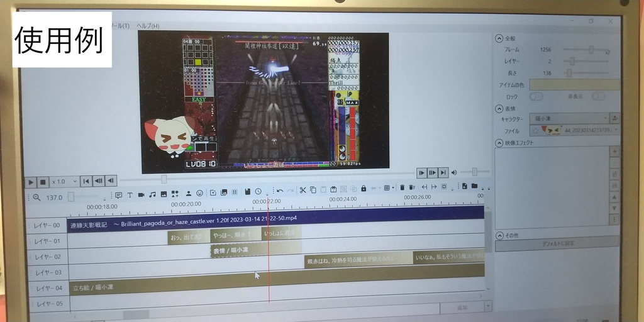Click the Play button at left
This screenshot has height=322, width=644.
click(x=31, y=182)
